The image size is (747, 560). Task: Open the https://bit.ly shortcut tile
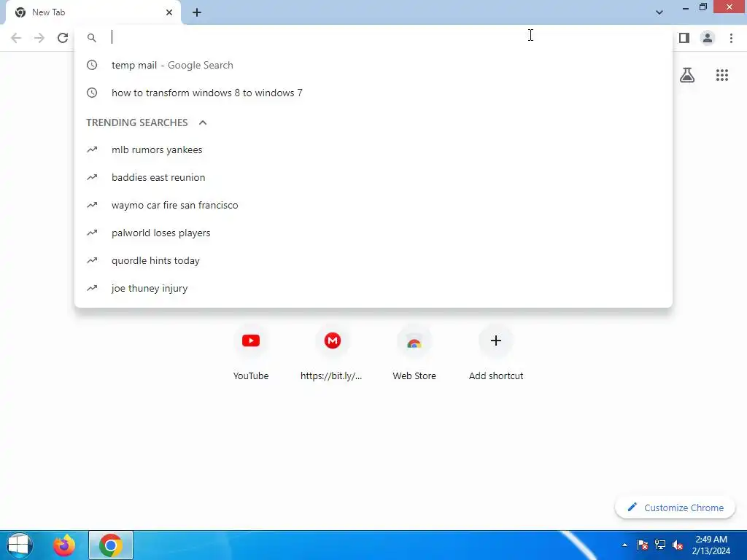coord(332,354)
